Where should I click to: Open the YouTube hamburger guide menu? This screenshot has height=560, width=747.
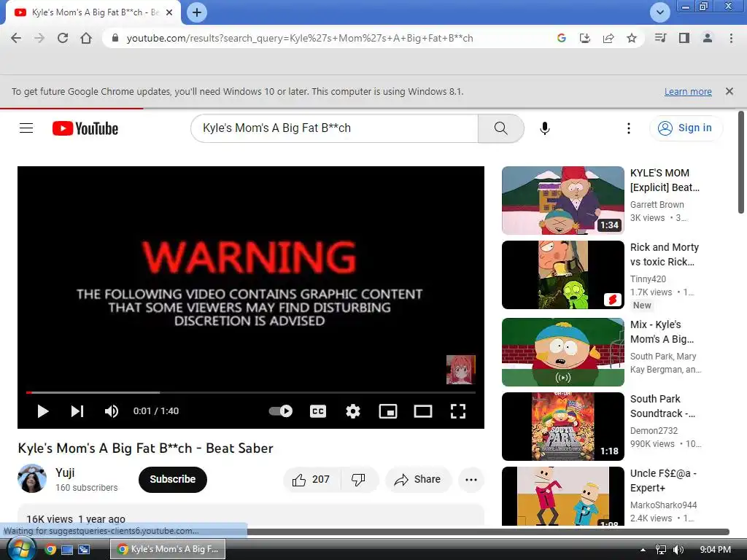tap(26, 128)
